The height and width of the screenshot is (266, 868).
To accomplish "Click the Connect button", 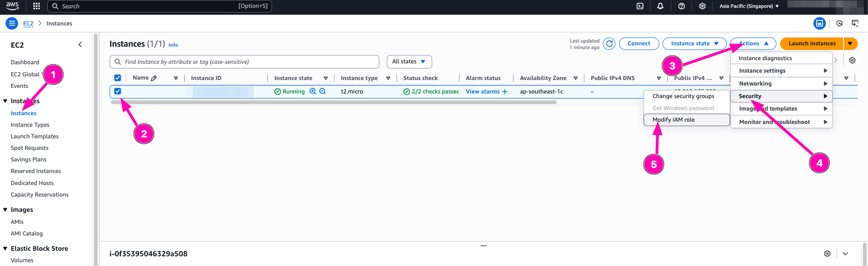I will coord(639,43).
